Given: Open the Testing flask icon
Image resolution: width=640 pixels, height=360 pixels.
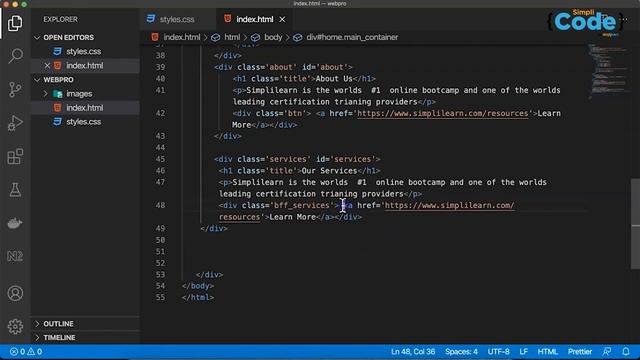Looking at the screenshot, I should click(x=15, y=190).
